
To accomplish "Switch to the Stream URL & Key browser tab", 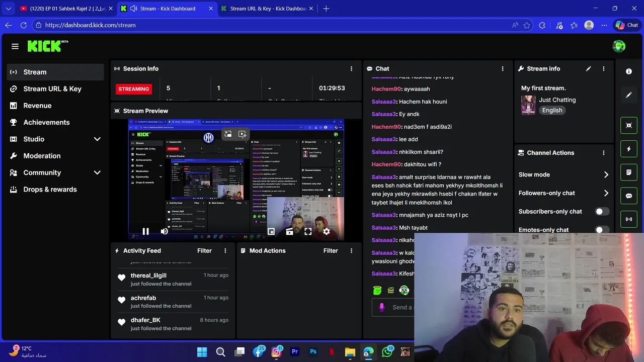I will tap(268, 9).
